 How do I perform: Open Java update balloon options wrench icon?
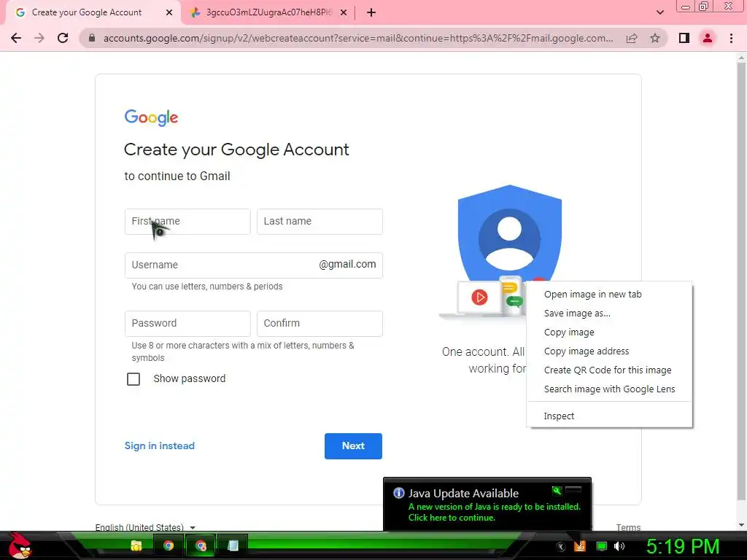click(x=557, y=490)
